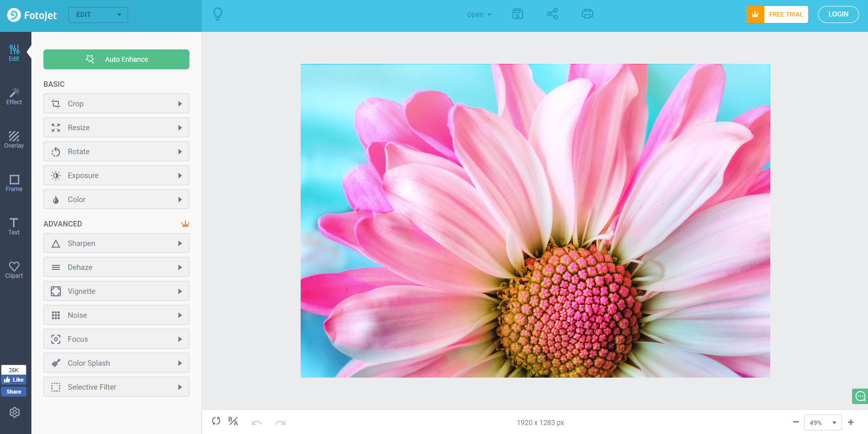The image size is (868, 434).
Task: Click the Auto Enhance button
Action: (116, 59)
